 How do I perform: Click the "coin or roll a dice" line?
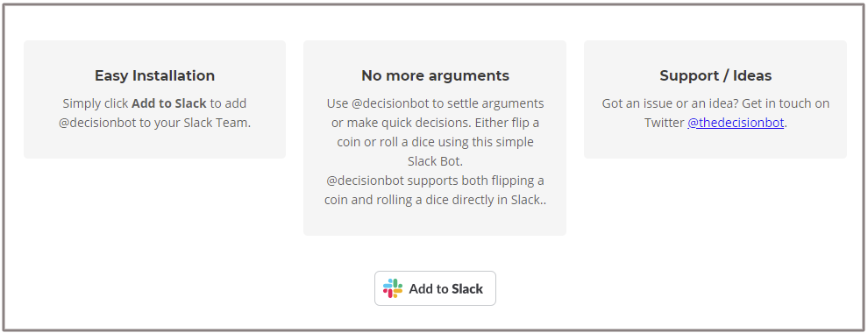pyautogui.click(x=435, y=142)
